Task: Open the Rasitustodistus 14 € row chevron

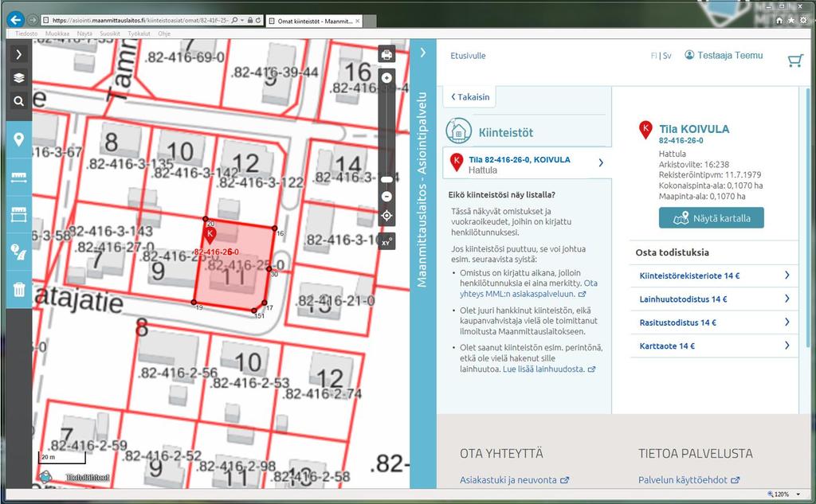Action: 787,322
